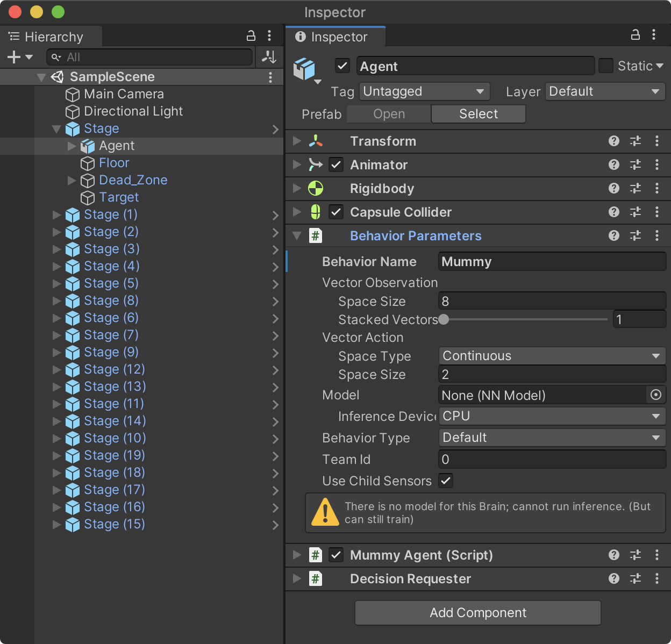
Task: Open Behavior Parameters preset sliders icon
Action: [x=636, y=235]
